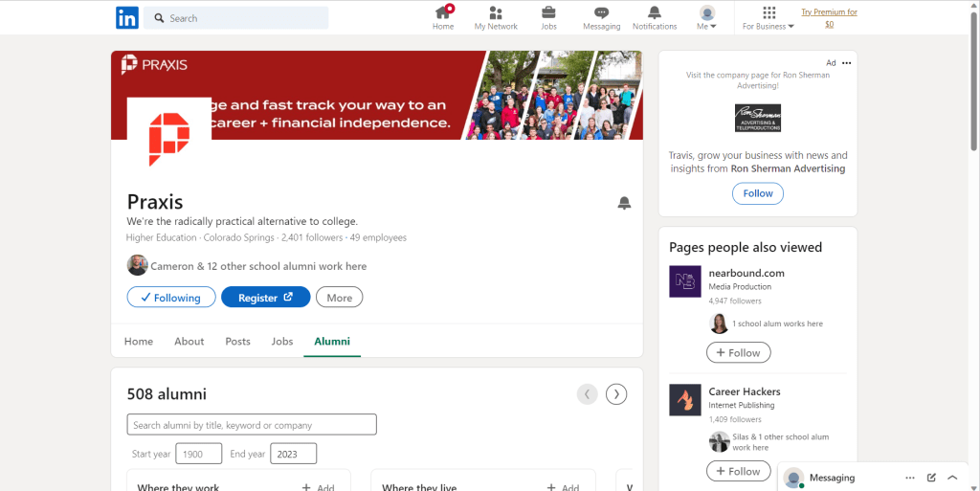Viewport: 980px width, 491px height.
Task: Click the Register button
Action: pyautogui.click(x=265, y=298)
